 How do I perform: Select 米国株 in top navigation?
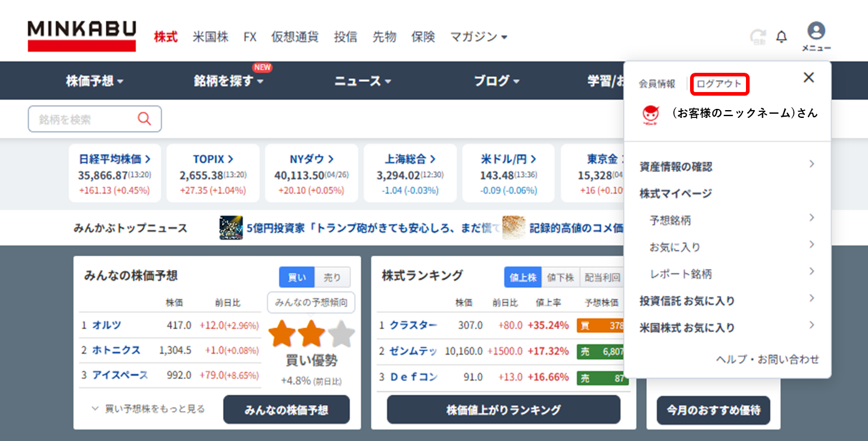pyautogui.click(x=210, y=37)
